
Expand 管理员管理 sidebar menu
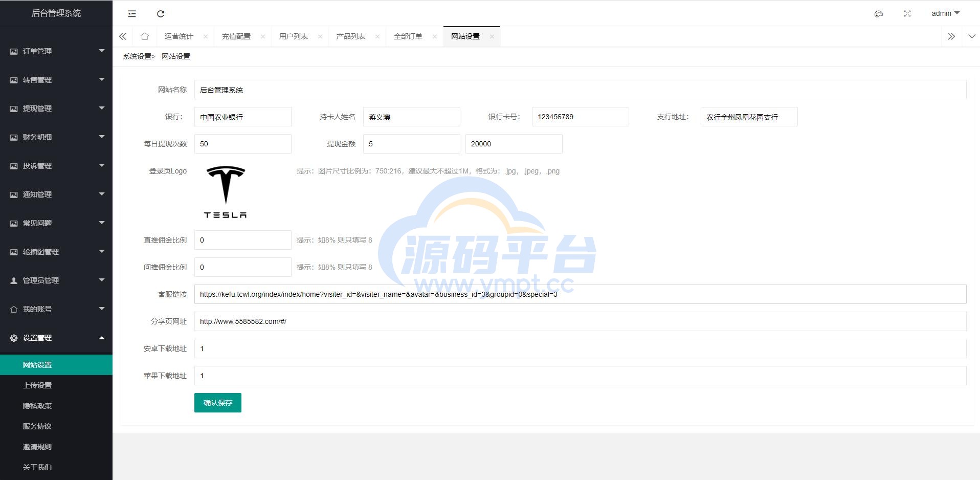pyautogui.click(x=56, y=280)
